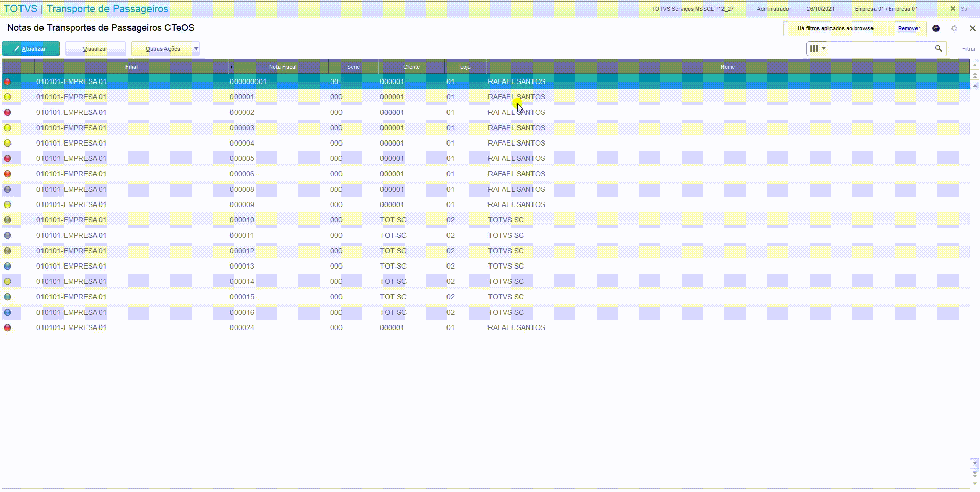Click Empresa 01 / Empresa 01 in header

click(x=886, y=9)
